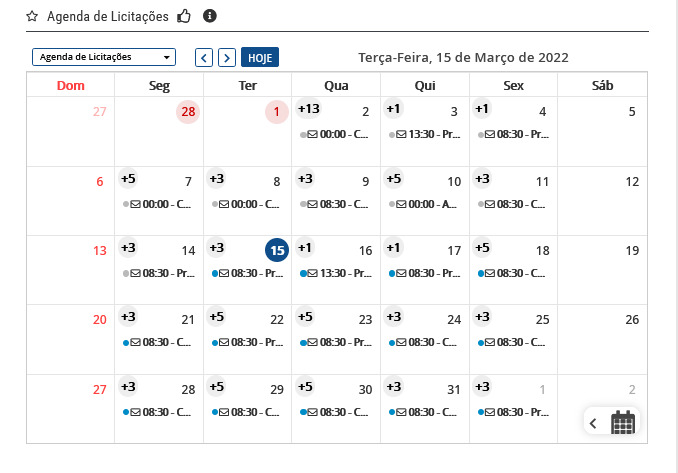Viewport: 678px width, 473px height.
Task: Click the envelope icon on day 2 event
Action: 313,134
